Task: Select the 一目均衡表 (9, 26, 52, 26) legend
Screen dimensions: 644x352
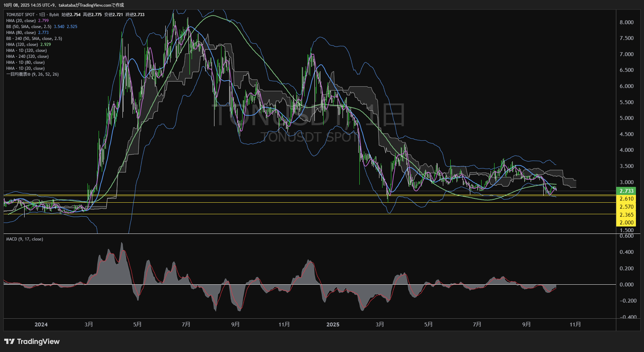Action: 32,74
